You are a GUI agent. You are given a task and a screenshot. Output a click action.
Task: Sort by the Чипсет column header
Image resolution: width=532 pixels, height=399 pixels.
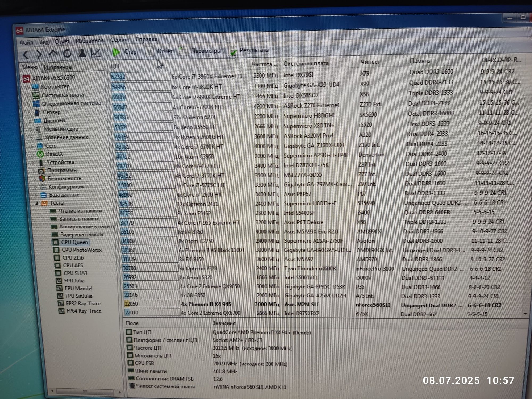coord(370,62)
